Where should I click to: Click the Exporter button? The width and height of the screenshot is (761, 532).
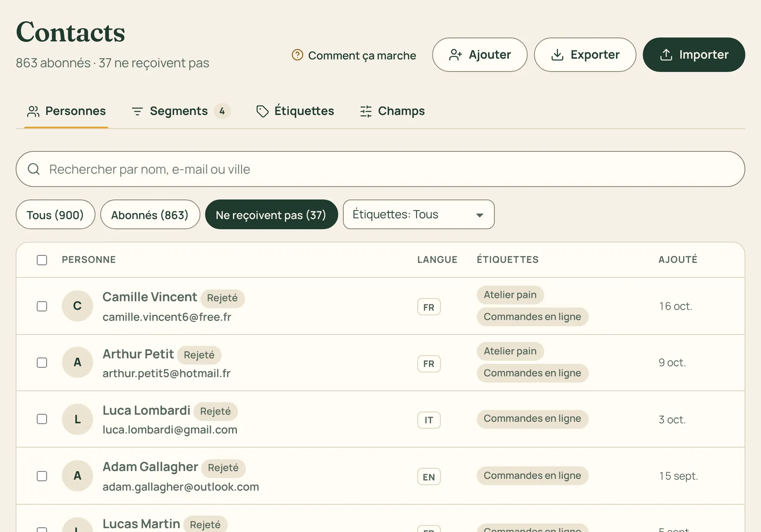coord(585,55)
